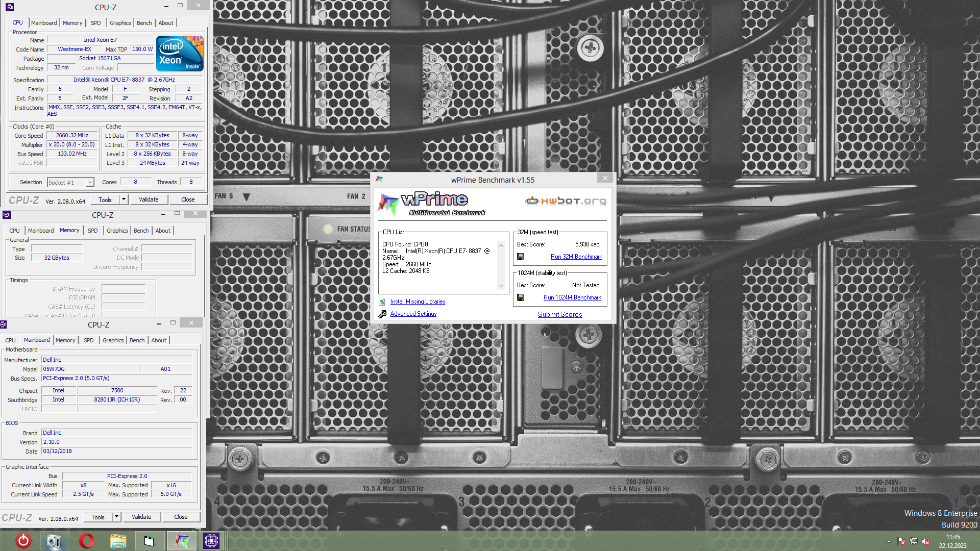Viewport: 980px width, 551px height.
Task: Click the HWBOT.org logo in wPrime
Action: pyautogui.click(x=566, y=201)
